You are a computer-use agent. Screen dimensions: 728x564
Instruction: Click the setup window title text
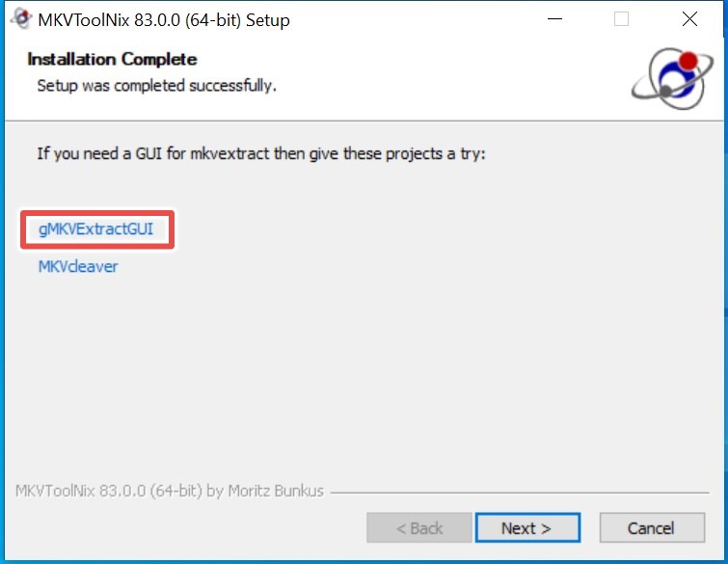pyautogui.click(x=162, y=20)
